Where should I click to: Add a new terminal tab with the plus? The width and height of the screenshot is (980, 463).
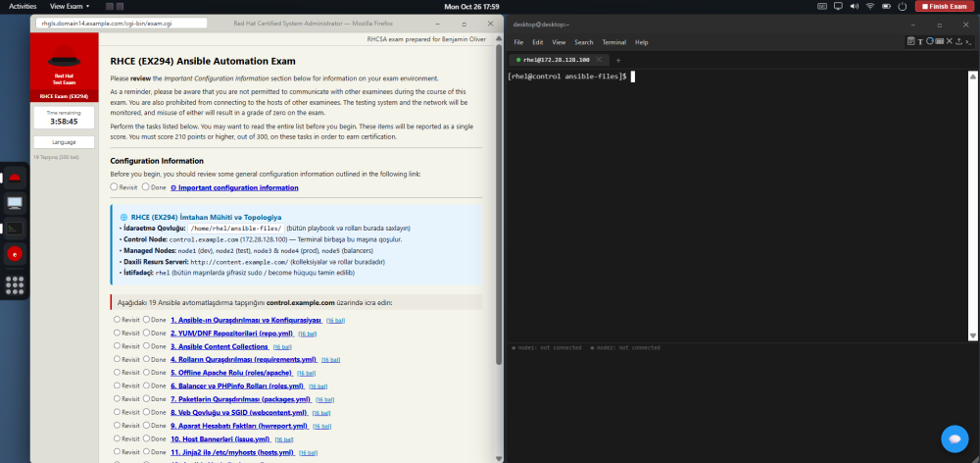tap(618, 60)
